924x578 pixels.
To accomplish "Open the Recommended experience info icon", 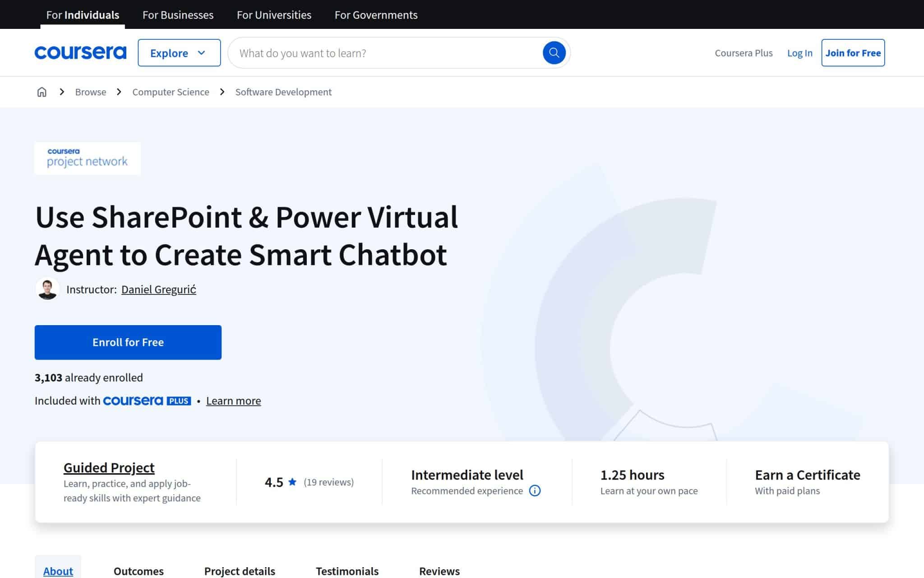I will click(x=535, y=491).
